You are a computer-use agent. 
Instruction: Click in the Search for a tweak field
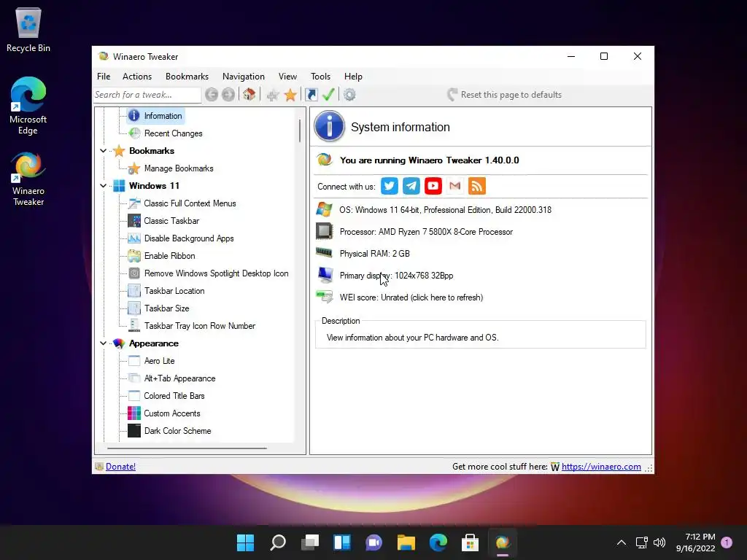coord(147,95)
